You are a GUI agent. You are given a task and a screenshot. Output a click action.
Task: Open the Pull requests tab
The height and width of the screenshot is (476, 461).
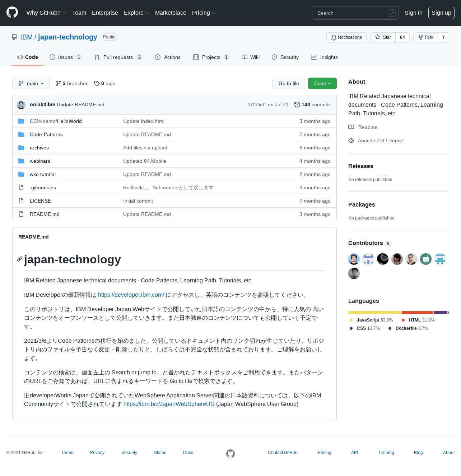coord(118,57)
